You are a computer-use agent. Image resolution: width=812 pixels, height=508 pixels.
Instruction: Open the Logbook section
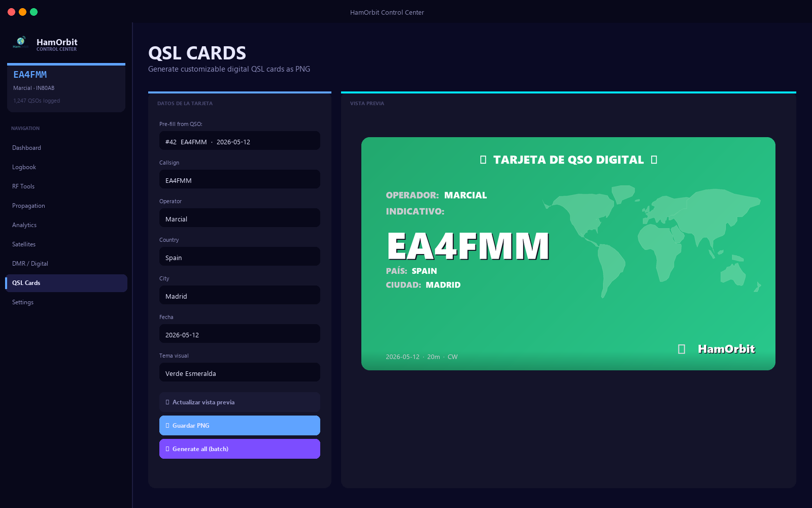click(x=66, y=167)
